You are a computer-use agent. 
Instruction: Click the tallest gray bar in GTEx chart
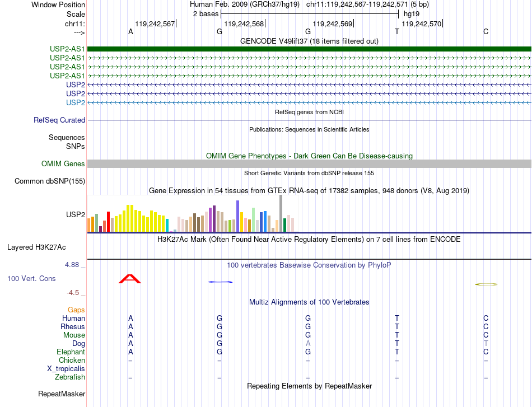click(281, 213)
